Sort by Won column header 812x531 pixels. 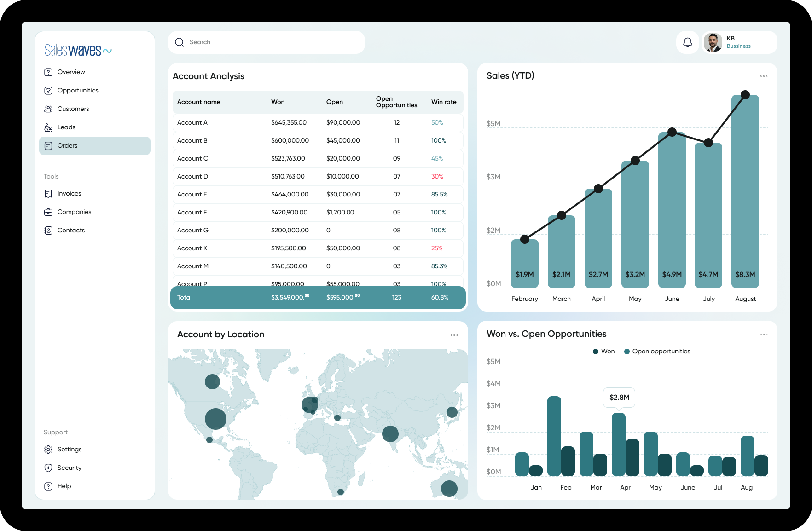click(x=278, y=102)
